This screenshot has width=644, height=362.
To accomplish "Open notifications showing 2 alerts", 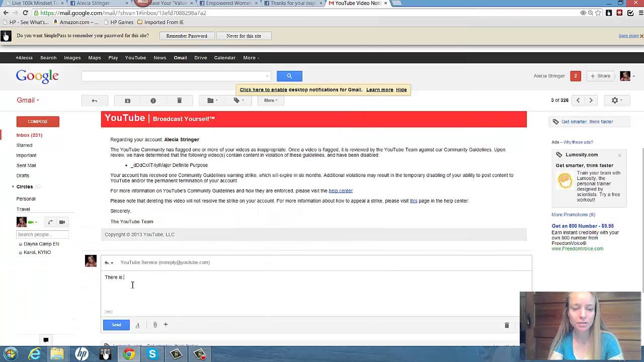I will tap(576, 76).
